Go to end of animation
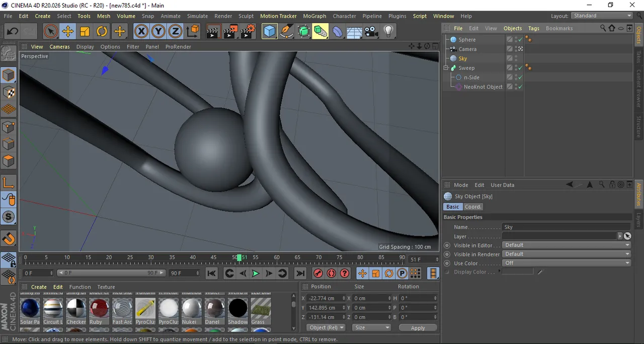644x344 pixels. (x=300, y=273)
